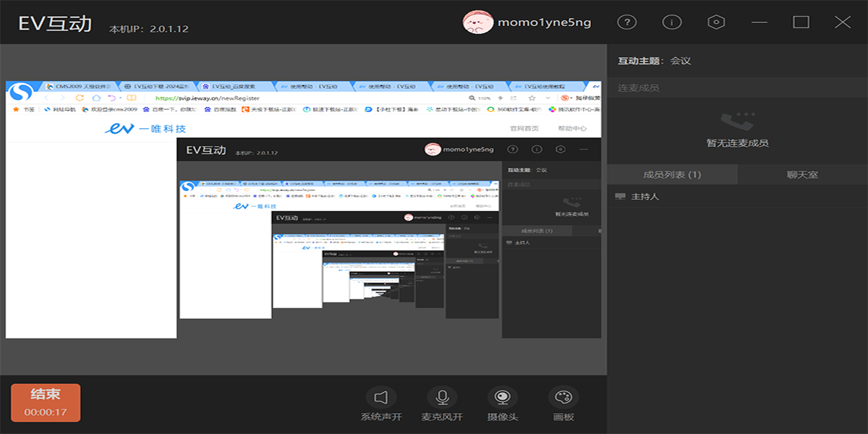Open the 腾讯软件中心 bookmark in the largest shared browser
868x434 pixels.
(x=574, y=109)
